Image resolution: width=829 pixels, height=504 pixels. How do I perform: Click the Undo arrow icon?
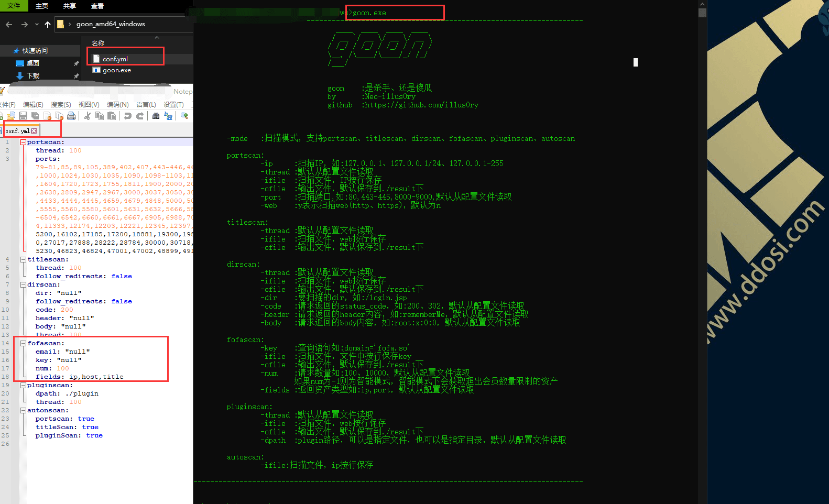pyautogui.click(x=127, y=116)
